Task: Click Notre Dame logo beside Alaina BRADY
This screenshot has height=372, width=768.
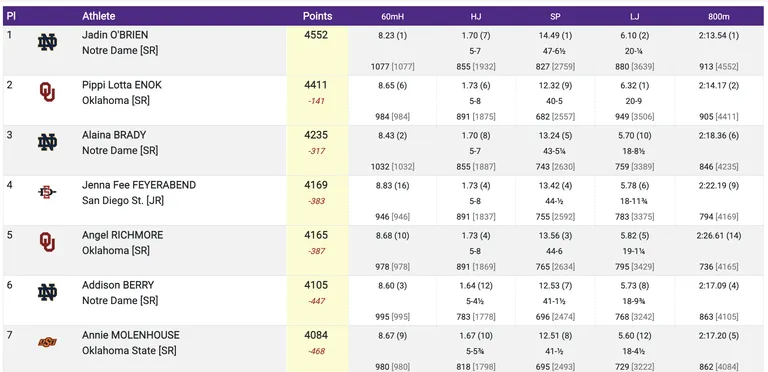Action: pyautogui.click(x=47, y=142)
